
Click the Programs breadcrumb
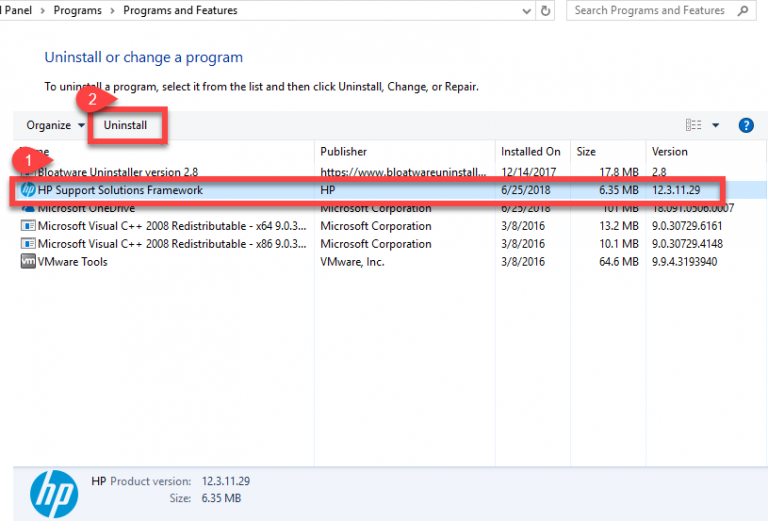click(77, 10)
